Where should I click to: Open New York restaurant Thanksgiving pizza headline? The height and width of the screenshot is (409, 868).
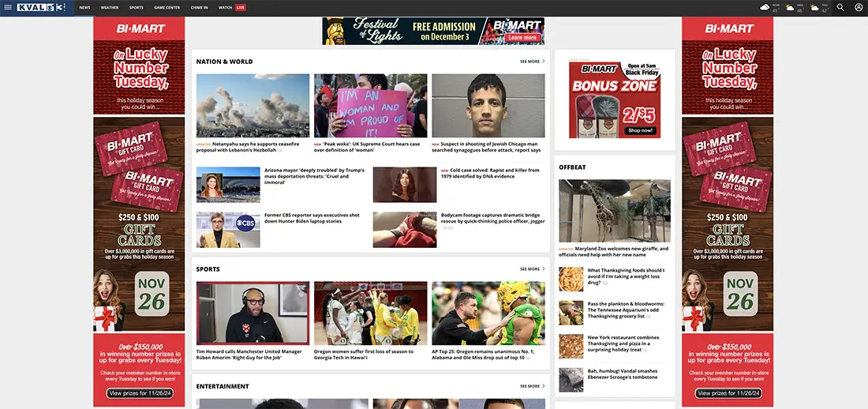623,343
